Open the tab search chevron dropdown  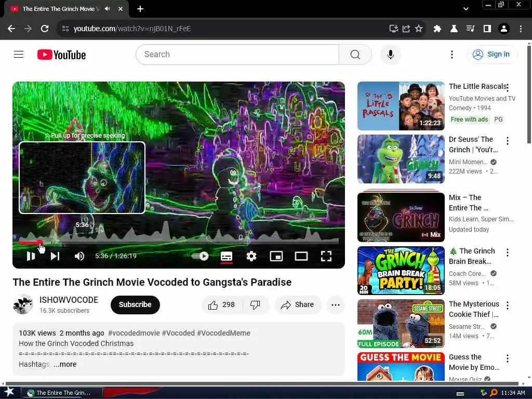466,9
